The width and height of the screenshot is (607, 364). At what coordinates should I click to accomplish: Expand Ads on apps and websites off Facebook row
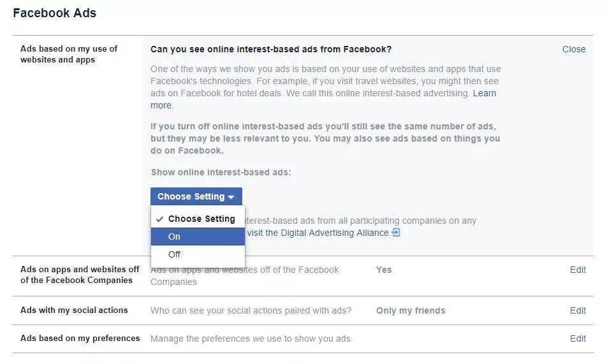[303, 276]
